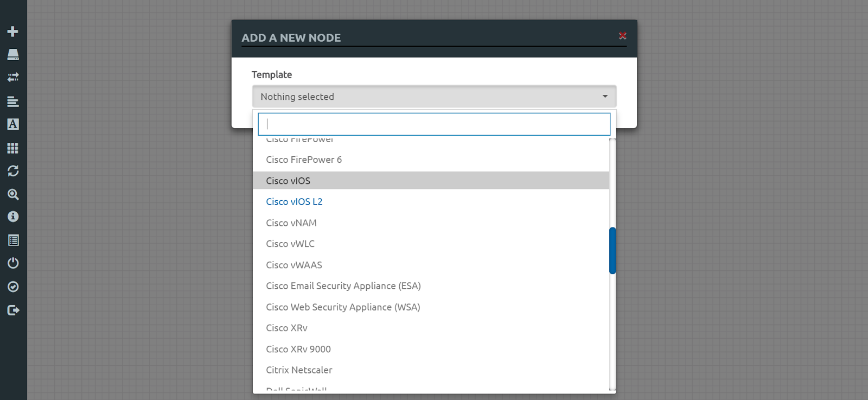
Task: Click the plus Add an object icon
Action: point(13,31)
